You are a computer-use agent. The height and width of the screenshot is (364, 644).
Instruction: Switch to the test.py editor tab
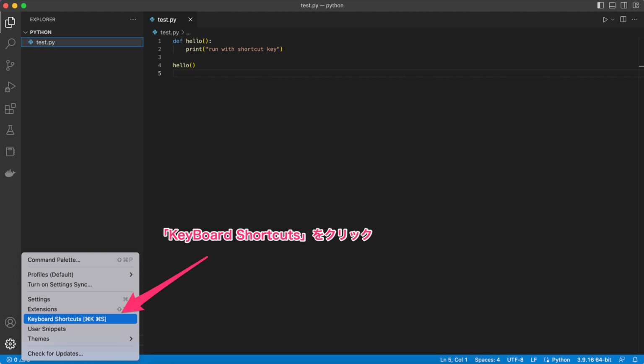click(167, 19)
